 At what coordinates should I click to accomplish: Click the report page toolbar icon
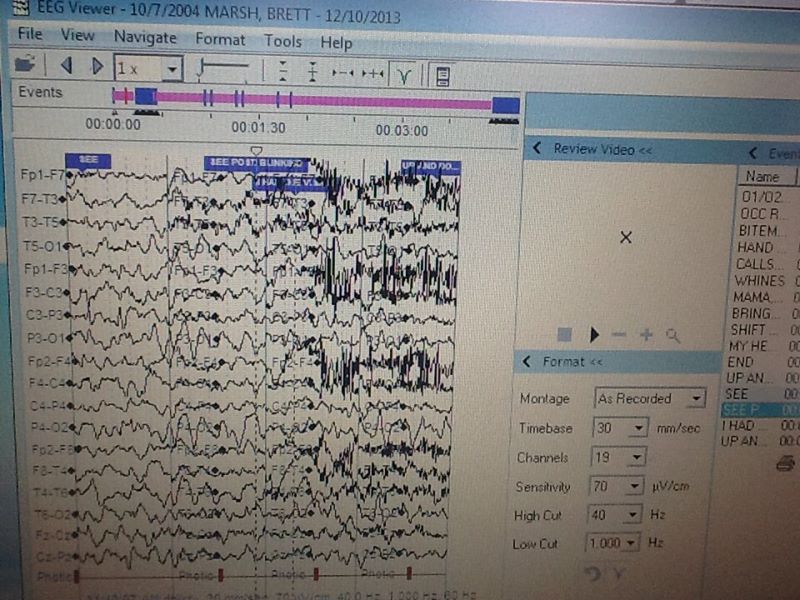442,75
